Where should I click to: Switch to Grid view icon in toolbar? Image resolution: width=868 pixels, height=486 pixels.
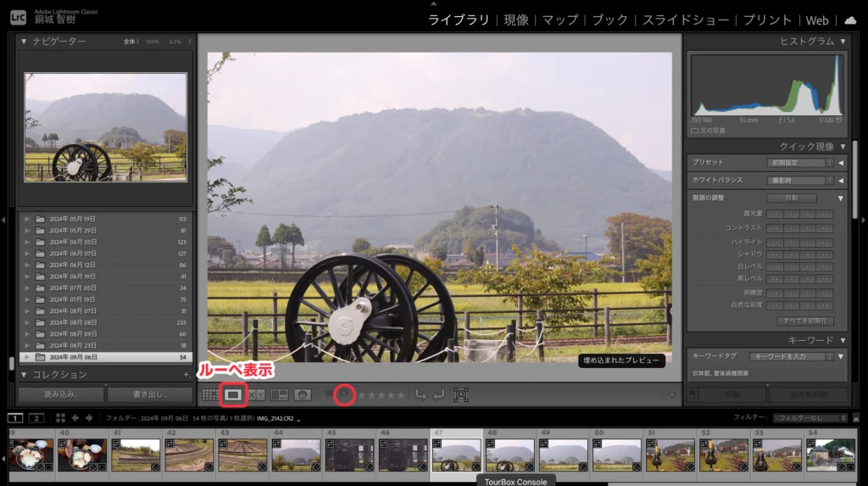209,394
